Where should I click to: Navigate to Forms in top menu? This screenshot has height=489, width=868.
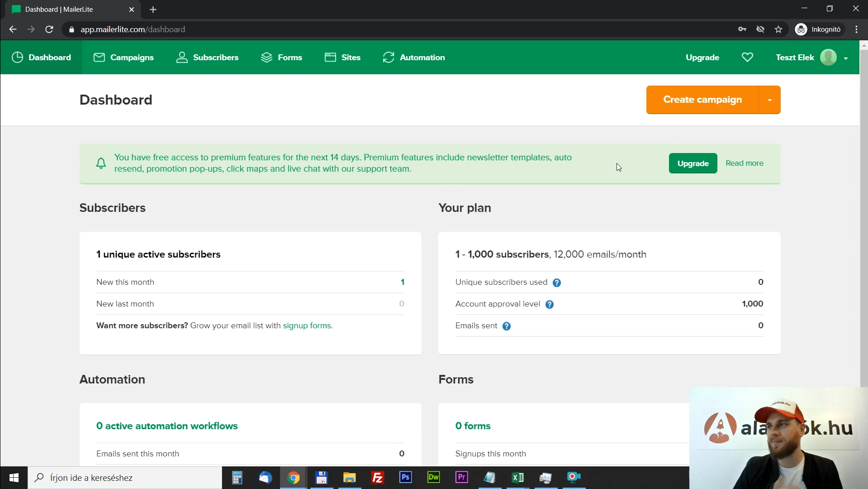(281, 58)
